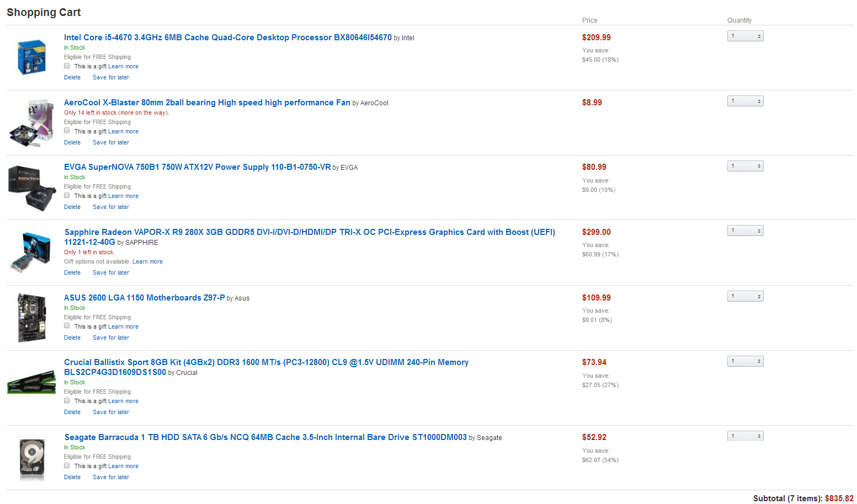The height and width of the screenshot is (504, 857).
Task: Open the Sapphire Radeon graphics card image
Action: pos(31,253)
